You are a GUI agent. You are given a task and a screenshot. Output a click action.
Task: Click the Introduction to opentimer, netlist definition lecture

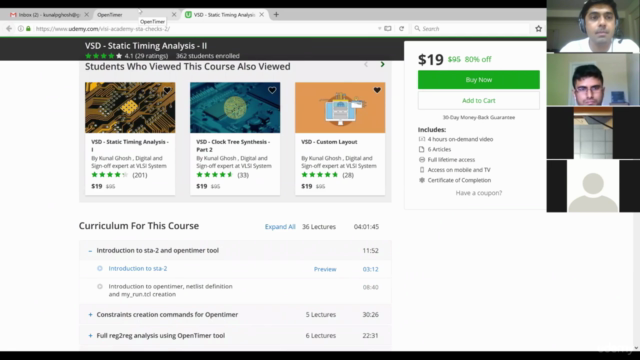tap(170, 290)
